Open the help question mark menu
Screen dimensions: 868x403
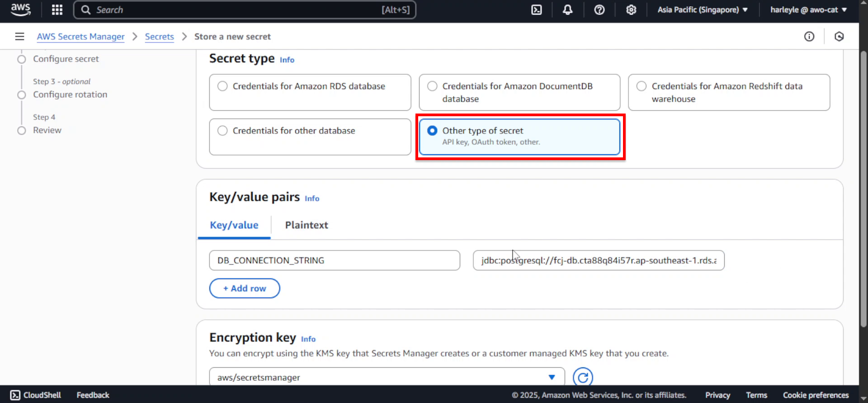[x=599, y=9]
